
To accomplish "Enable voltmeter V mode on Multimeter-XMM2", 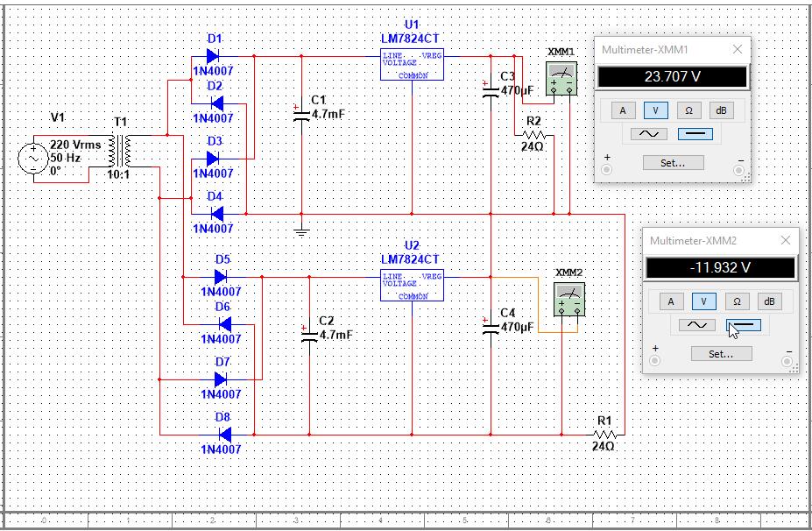I will point(703,301).
